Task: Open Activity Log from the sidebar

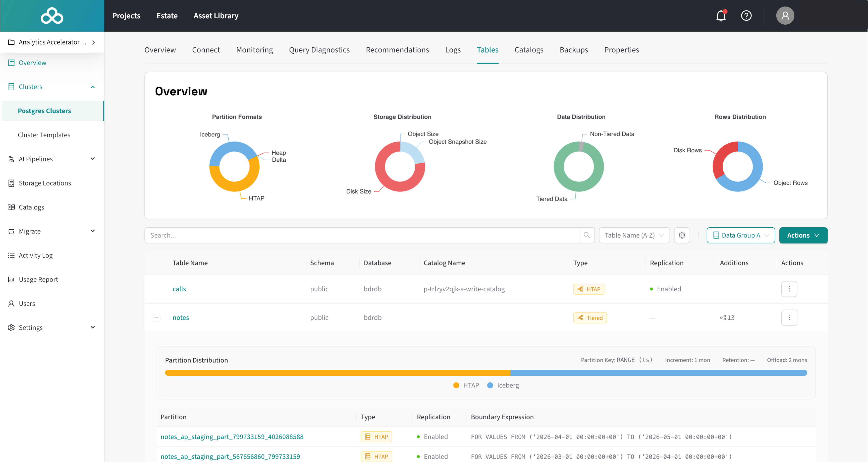Action: pyautogui.click(x=35, y=255)
